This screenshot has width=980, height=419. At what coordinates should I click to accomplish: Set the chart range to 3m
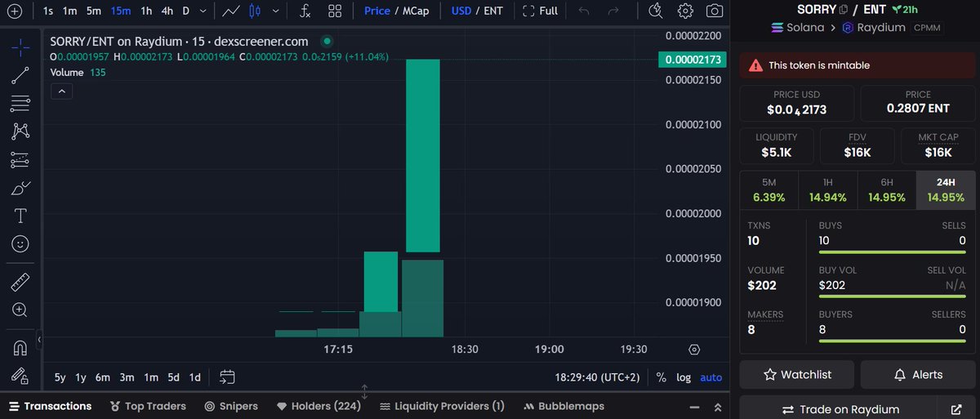click(127, 377)
